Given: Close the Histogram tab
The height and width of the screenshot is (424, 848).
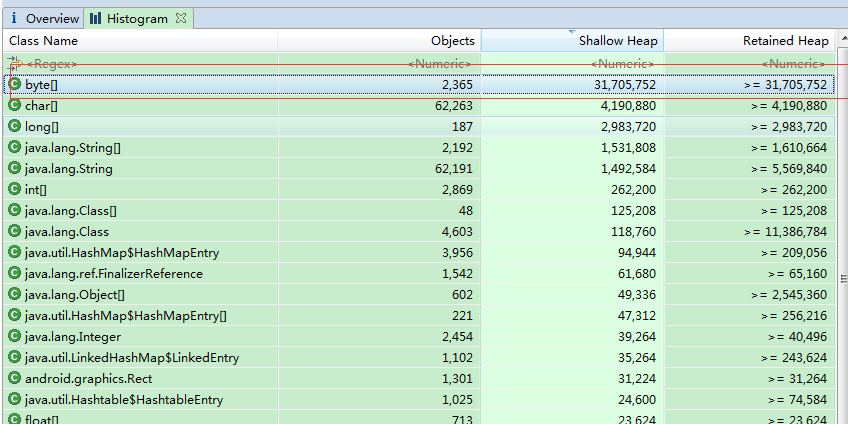Looking at the screenshot, I should pyautogui.click(x=181, y=18).
